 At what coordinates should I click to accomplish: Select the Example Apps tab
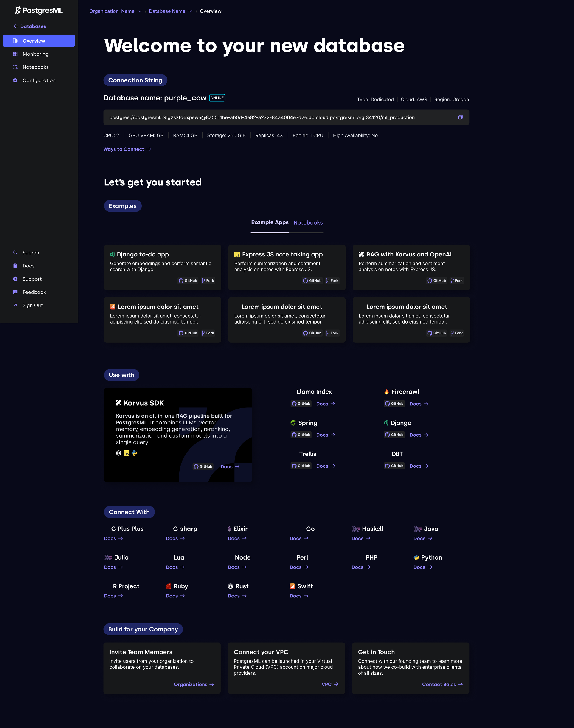(x=270, y=222)
